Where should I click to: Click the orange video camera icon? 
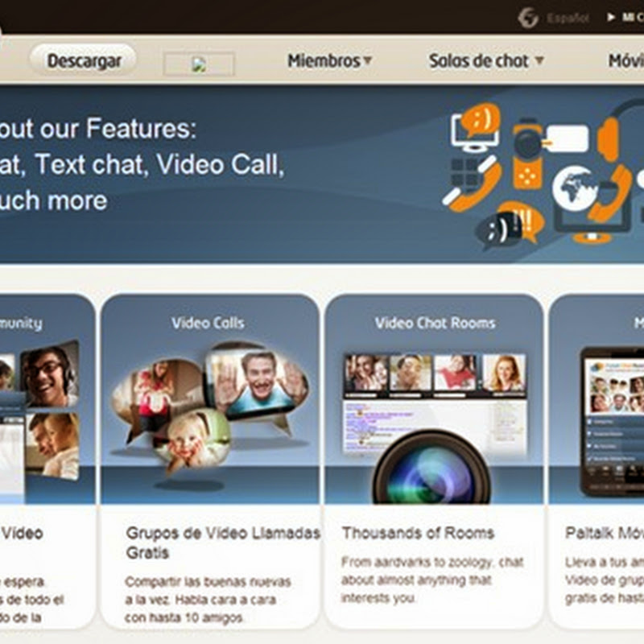pos(528,154)
